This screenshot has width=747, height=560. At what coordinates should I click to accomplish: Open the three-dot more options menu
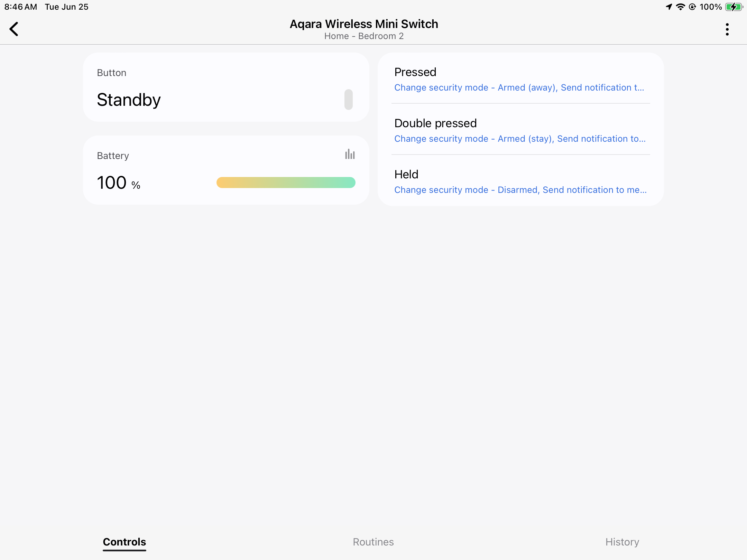(727, 29)
